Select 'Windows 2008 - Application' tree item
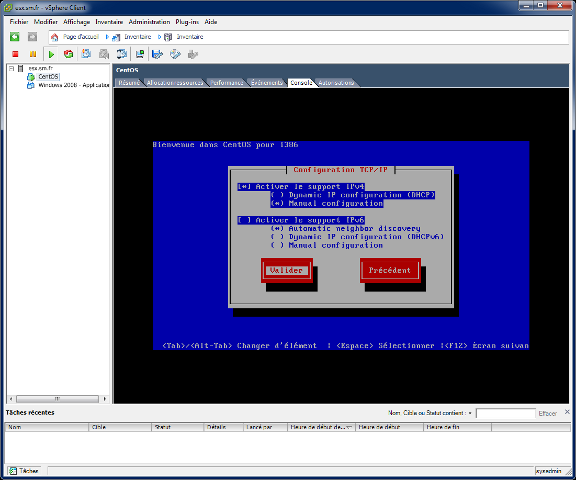Screen dimensions: 576x480 tap(73, 85)
